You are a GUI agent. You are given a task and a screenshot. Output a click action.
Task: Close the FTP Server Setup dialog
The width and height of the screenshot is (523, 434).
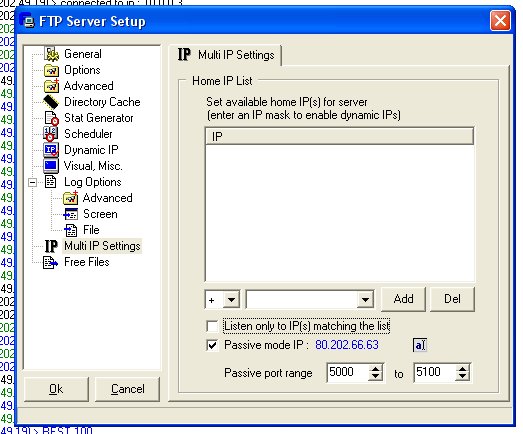click(x=500, y=21)
